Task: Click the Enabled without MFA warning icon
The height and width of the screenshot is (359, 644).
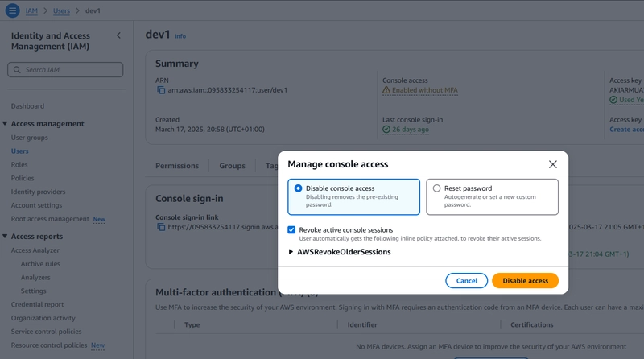Action: point(386,90)
